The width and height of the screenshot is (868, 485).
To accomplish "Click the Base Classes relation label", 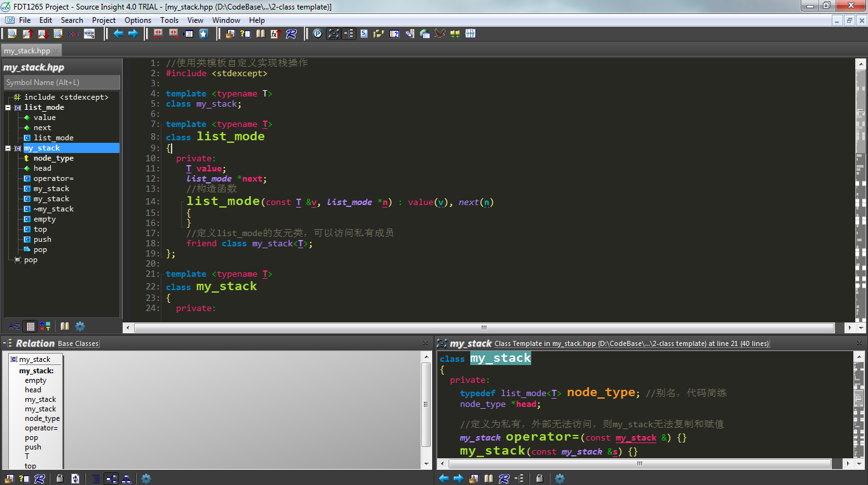I will [x=78, y=343].
